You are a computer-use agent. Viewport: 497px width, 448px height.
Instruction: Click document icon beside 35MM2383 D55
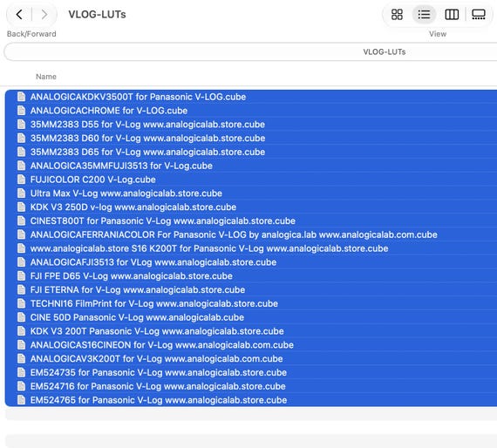click(21, 124)
